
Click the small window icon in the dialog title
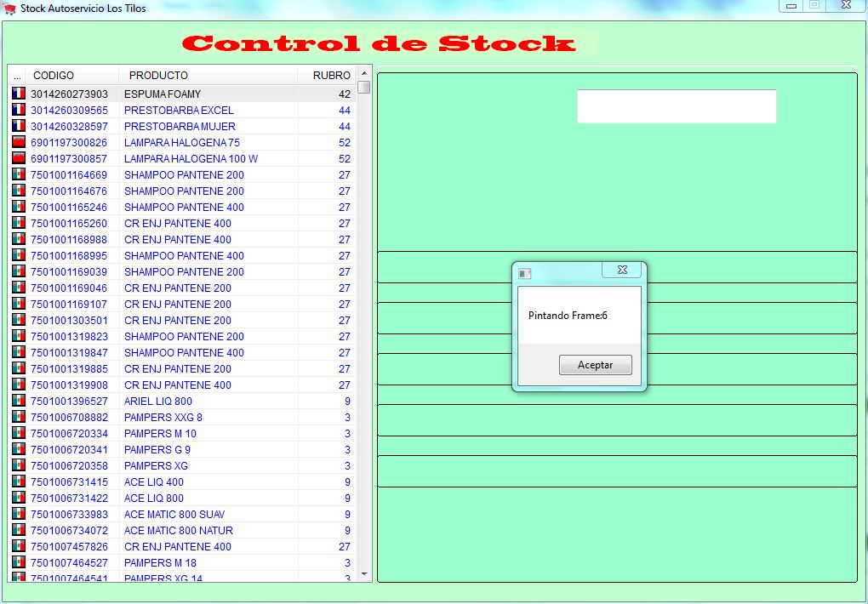point(524,273)
